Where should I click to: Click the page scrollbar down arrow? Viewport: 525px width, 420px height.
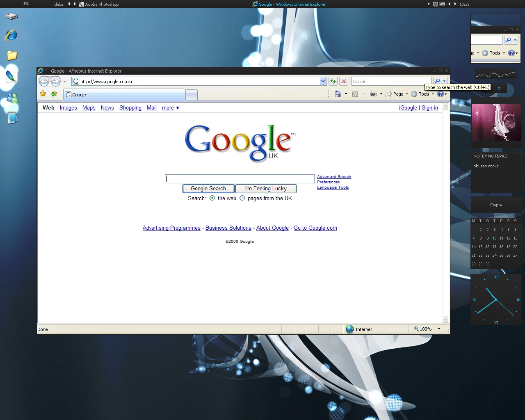point(446,320)
